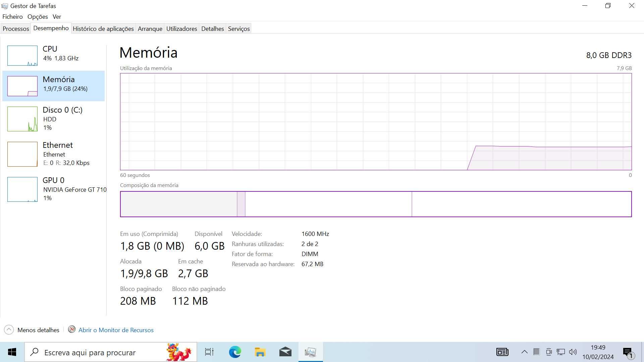Viewport: 644px width, 362px height.
Task: Click the taskbar search field
Action: [111, 352]
